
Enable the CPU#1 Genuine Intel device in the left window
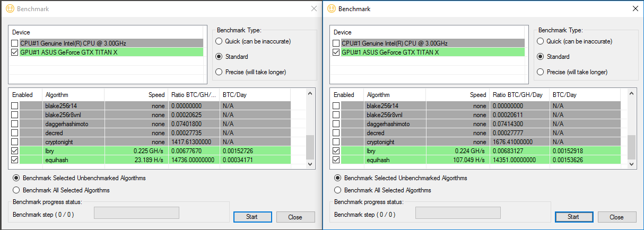[14, 43]
